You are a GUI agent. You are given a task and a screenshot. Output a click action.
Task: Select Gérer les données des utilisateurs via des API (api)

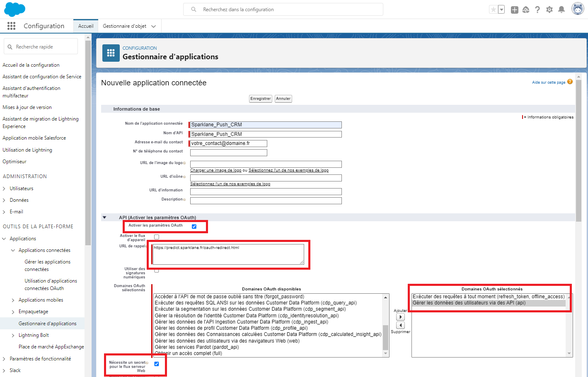point(489,303)
